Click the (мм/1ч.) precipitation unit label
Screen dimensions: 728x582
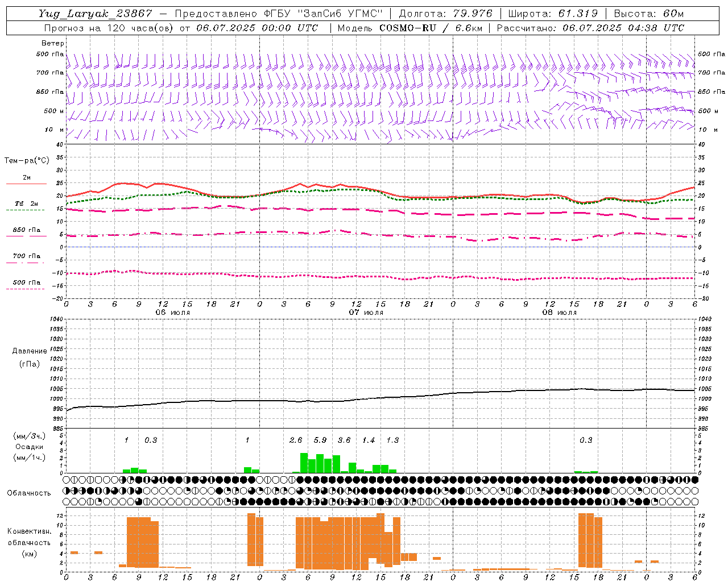pos(28,458)
